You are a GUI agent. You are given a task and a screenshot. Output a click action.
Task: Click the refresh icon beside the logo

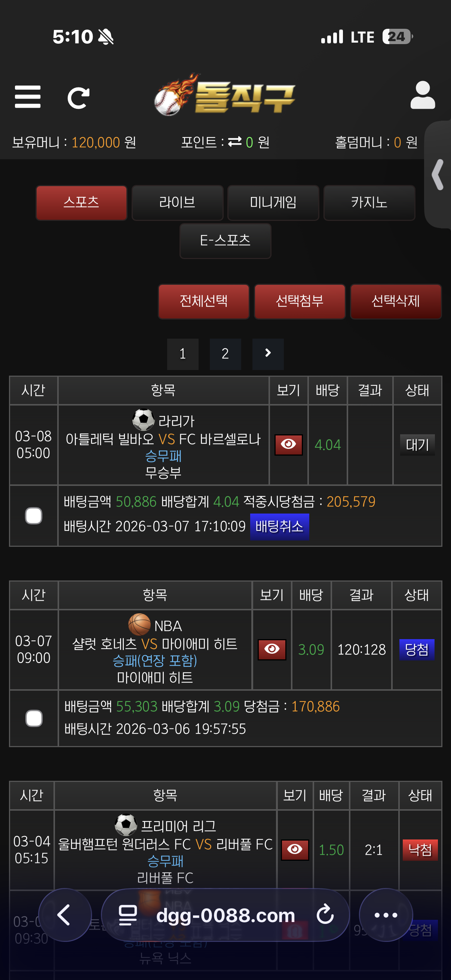point(79,98)
